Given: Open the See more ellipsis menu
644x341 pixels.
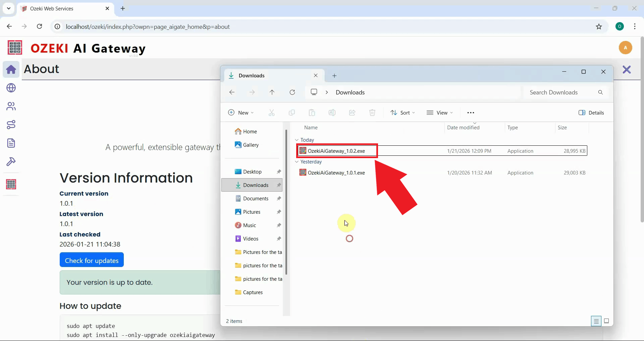Looking at the screenshot, I should pos(471,113).
